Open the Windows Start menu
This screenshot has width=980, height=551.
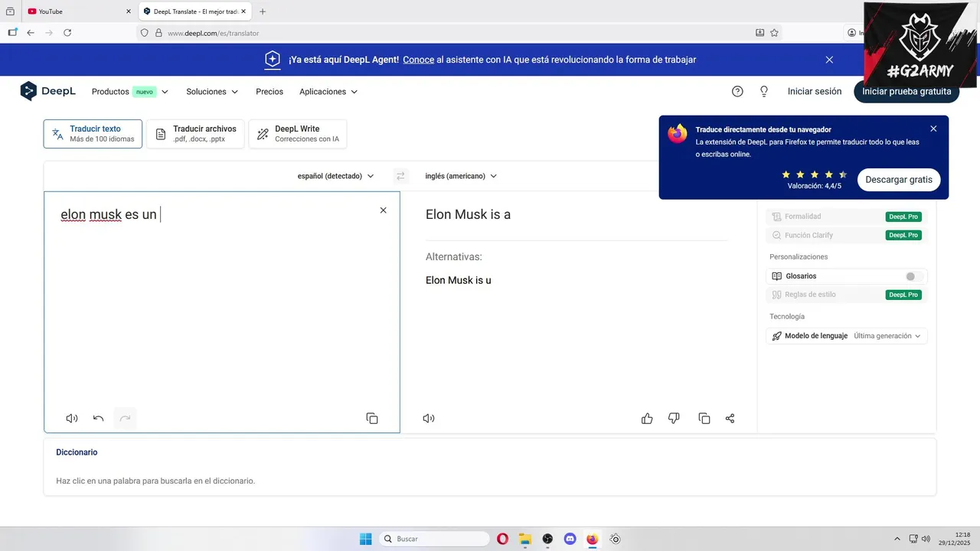point(366,539)
